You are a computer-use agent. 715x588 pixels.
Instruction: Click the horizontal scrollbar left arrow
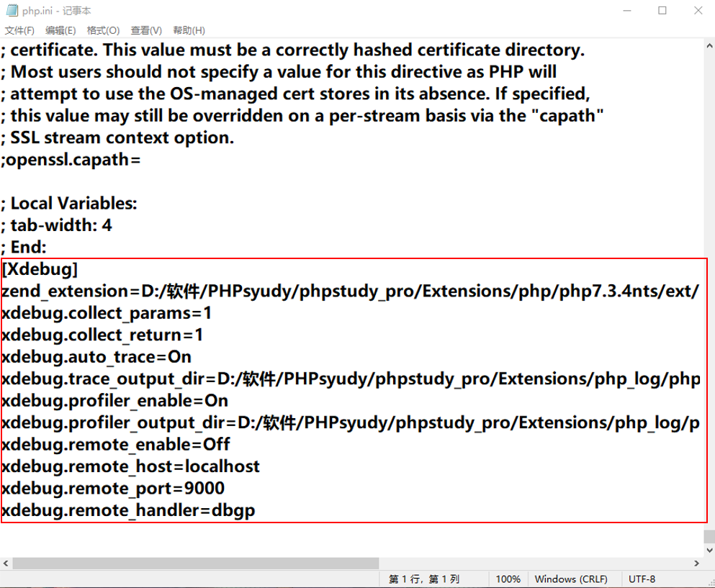click(6, 564)
